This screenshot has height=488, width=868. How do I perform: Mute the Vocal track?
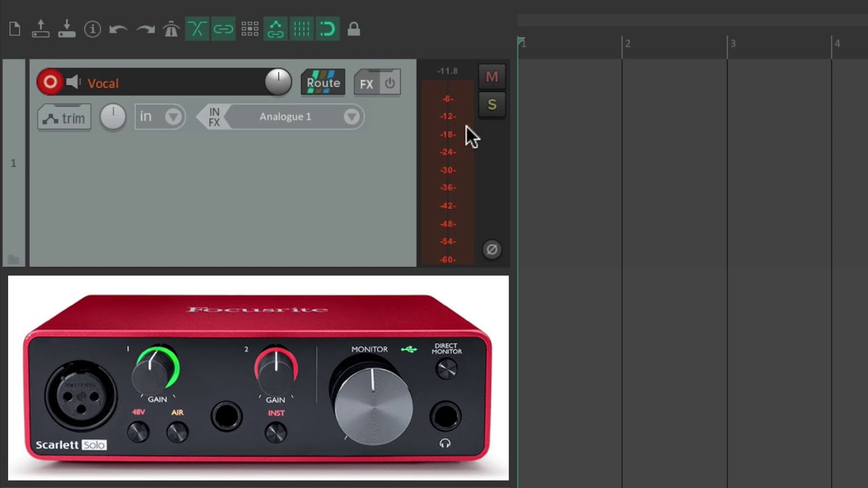[x=492, y=77]
